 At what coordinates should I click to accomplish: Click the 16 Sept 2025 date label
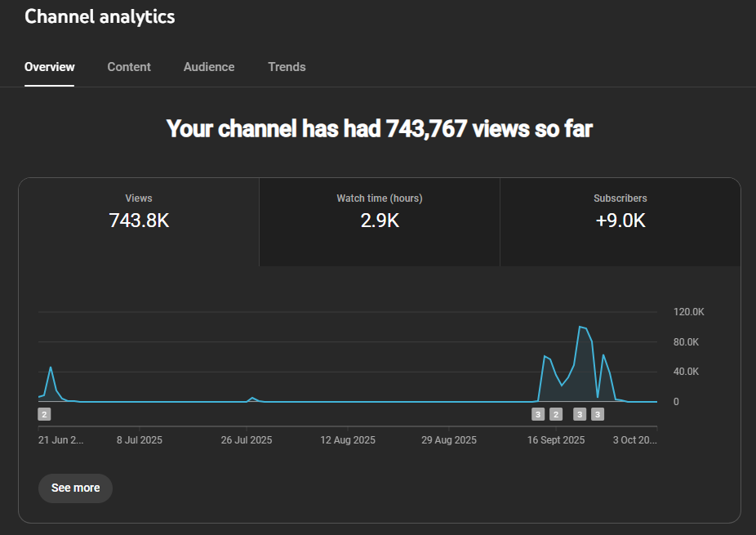[556, 440]
